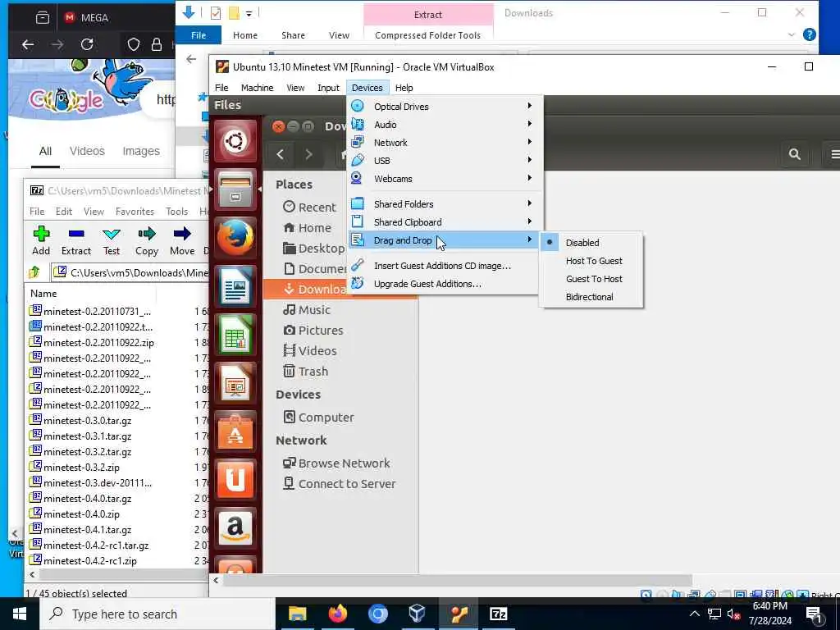Screen dimensions: 840x630
Task: Go forward in Ubuntu Files window
Action: 308,154
